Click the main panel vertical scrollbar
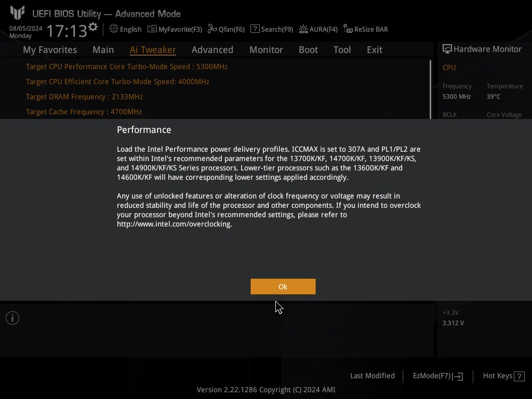The width and height of the screenshot is (532, 399). (431, 89)
